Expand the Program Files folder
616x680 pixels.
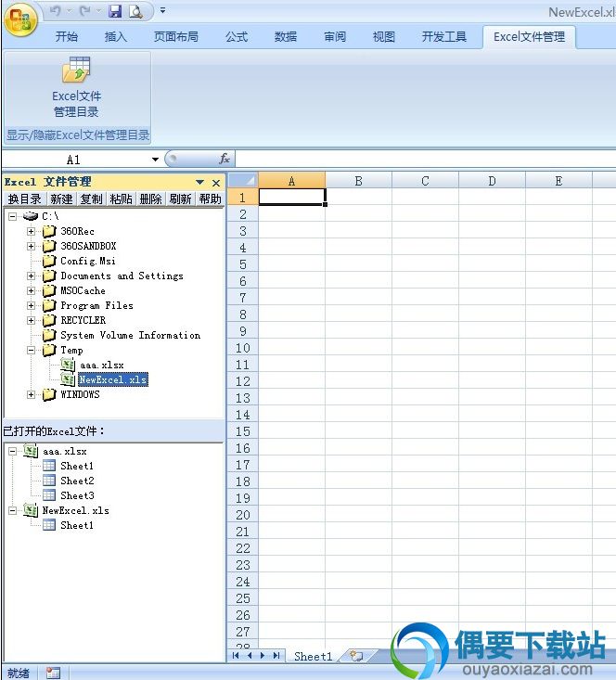(31, 306)
